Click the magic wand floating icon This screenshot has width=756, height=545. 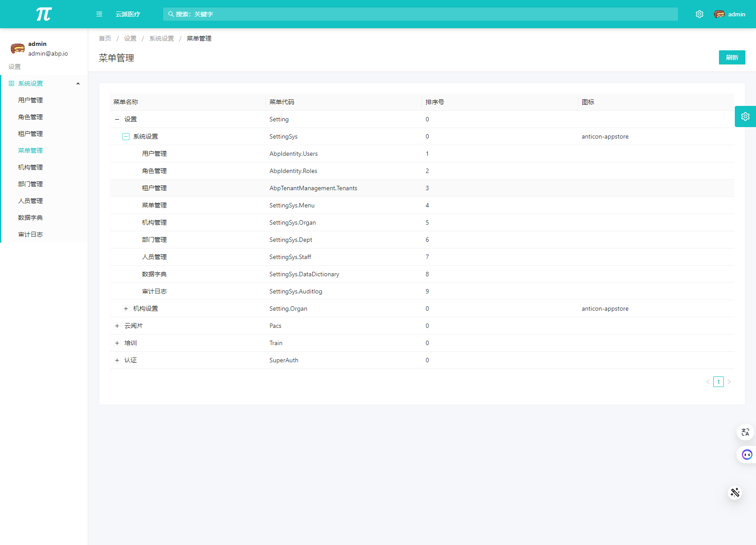coord(735,492)
